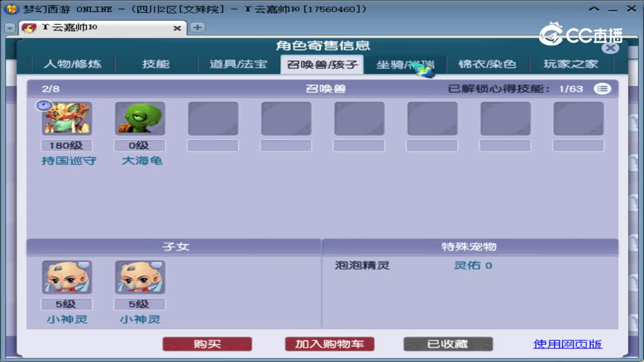Open the tab list dropdown arrow
644x362 pixels.
point(10,28)
